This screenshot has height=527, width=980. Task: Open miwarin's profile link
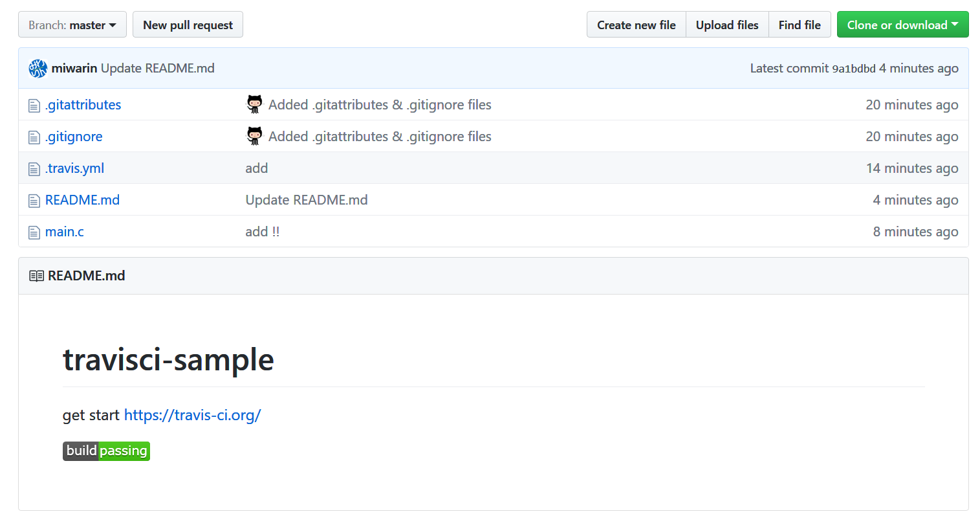tap(74, 68)
